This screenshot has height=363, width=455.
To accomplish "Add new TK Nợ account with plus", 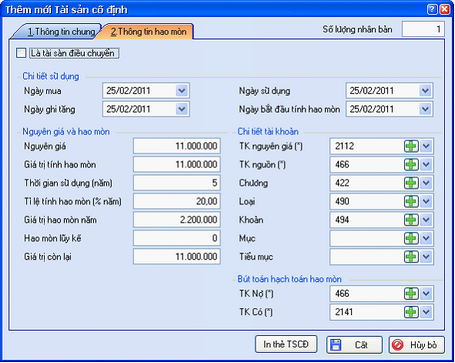I will point(411,294).
